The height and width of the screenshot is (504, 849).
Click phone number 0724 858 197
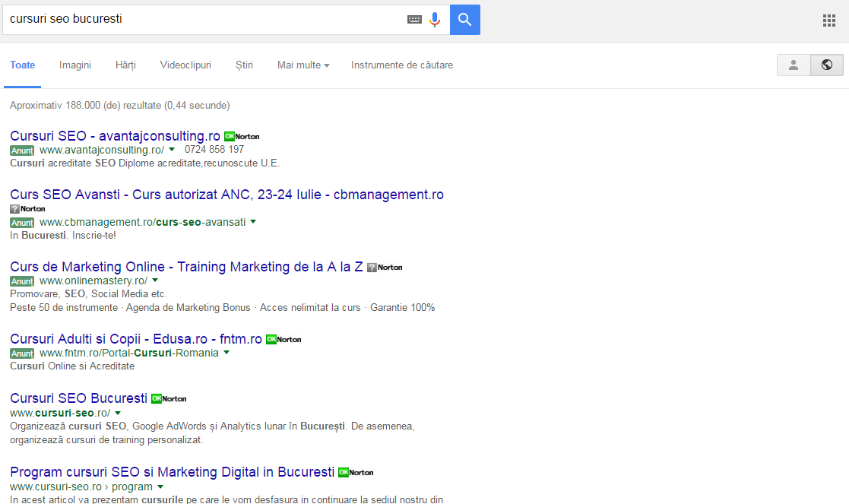coord(214,150)
